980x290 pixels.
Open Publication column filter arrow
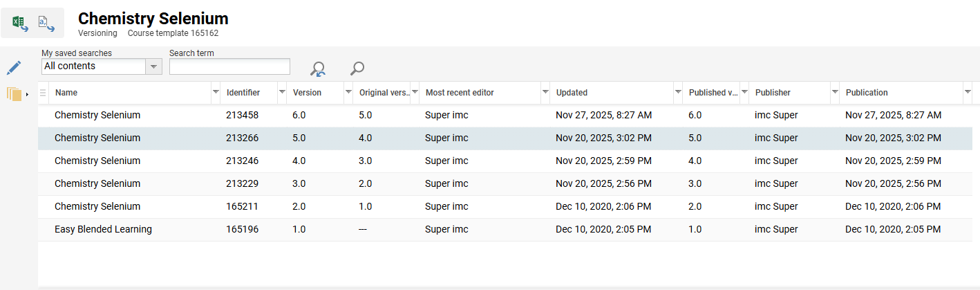(967, 93)
